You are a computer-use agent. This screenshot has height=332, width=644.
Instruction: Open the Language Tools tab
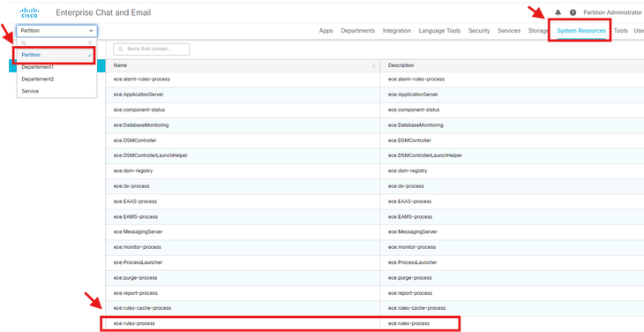[439, 31]
